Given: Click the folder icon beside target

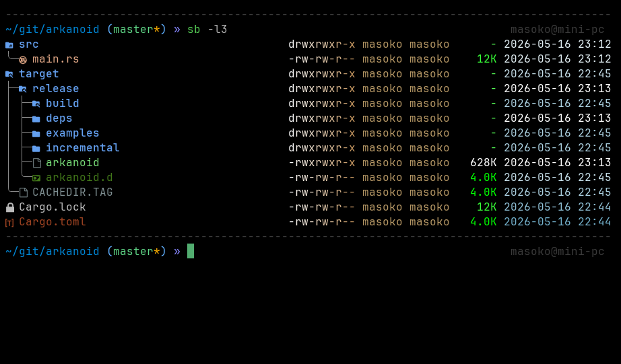Looking at the screenshot, I should (9, 74).
